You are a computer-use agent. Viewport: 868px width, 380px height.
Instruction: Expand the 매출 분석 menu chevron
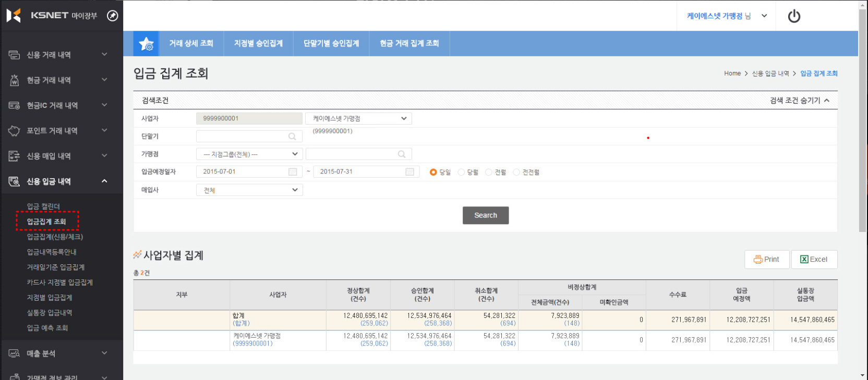[104, 353]
